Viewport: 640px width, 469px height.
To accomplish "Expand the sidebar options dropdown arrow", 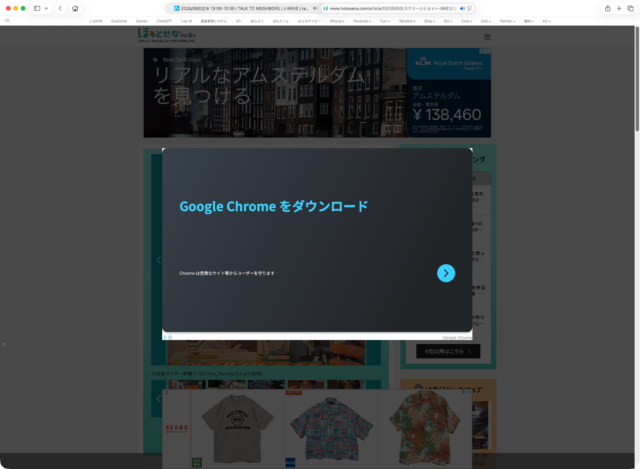I will tap(46, 8).
